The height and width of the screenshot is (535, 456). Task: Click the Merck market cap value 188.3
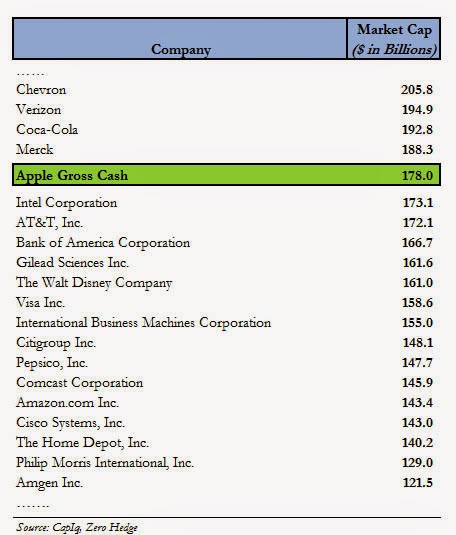pyautogui.click(x=417, y=149)
